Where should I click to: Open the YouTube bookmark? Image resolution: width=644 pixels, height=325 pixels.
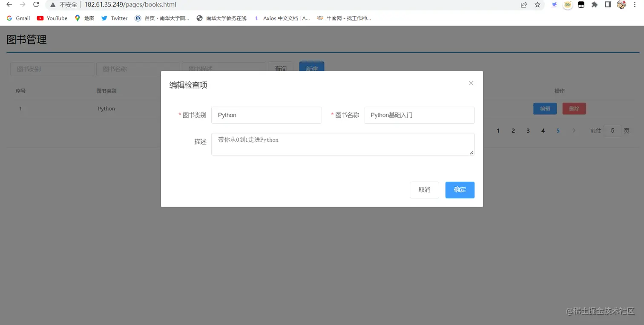52,18
